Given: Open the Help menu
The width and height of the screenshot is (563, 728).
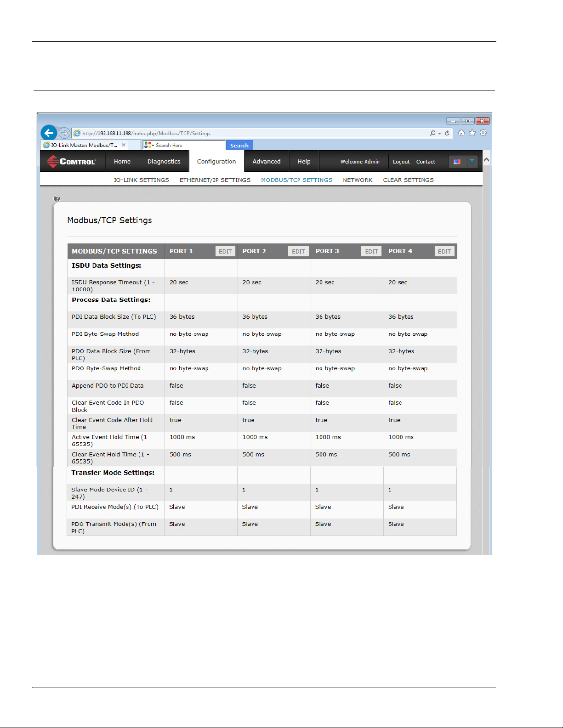Looking at the screenshot, I should (304, 162).
